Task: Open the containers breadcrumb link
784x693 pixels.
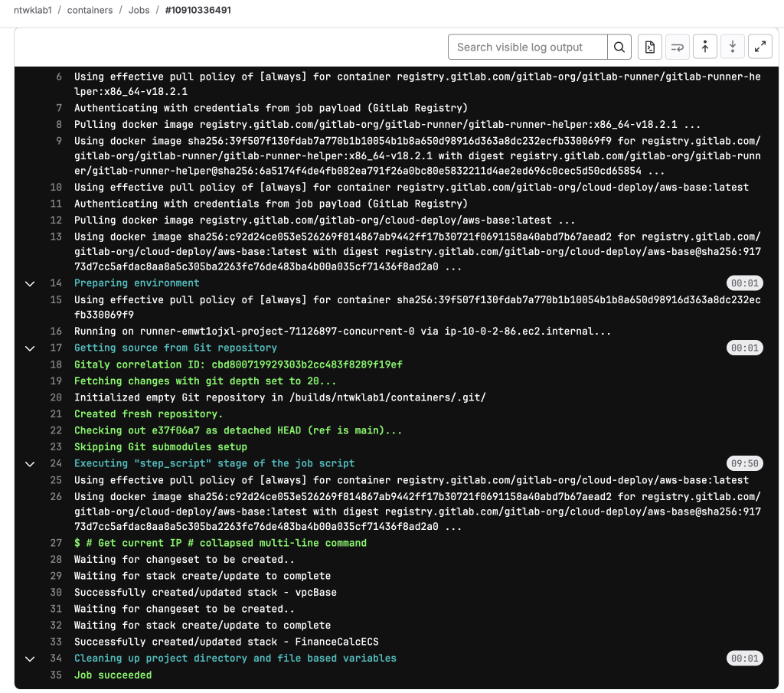Action: pyautogui.click(x=90, y=10)
